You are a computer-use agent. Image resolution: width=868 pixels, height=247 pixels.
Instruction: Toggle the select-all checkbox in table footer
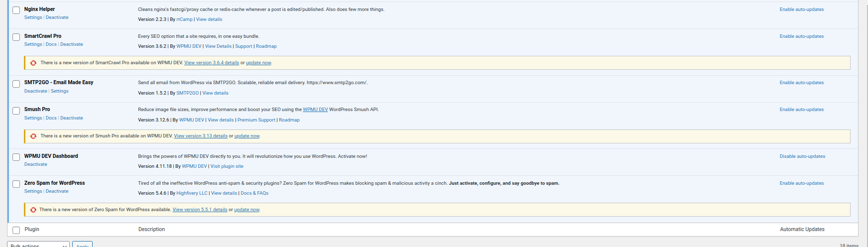(16, 230)
